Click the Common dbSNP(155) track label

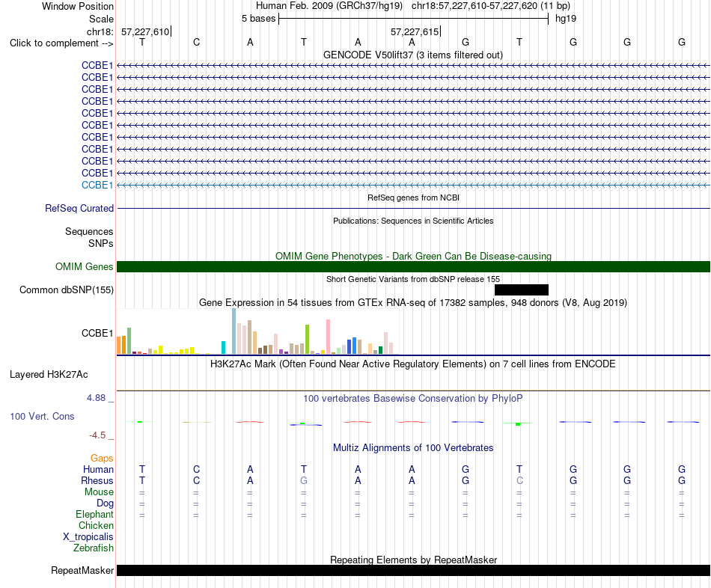pos(66,290)
